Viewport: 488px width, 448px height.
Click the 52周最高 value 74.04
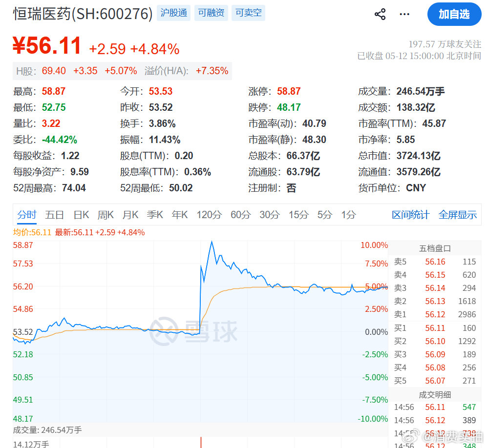click(x=74, y=188)
